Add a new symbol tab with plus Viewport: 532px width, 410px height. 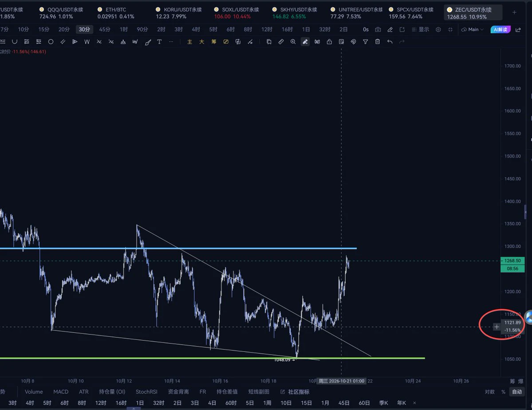[x=514, y=12]
